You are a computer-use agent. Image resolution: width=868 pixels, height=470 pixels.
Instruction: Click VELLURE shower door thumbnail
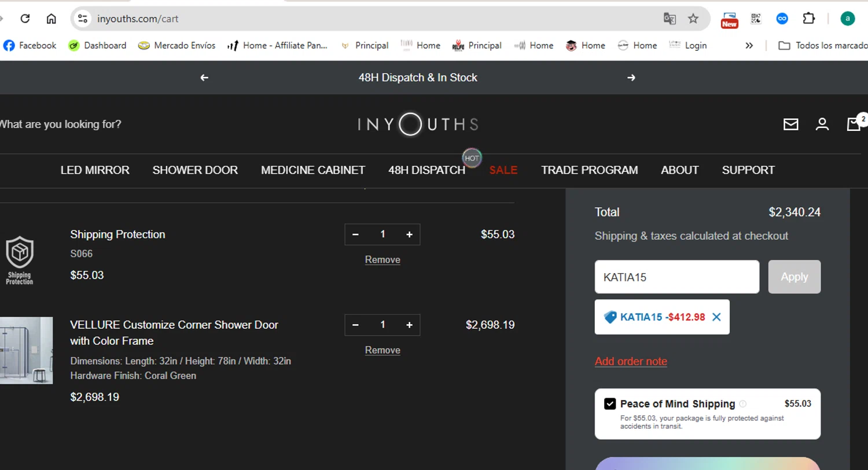pyautogui.click(x=26, y=350)
